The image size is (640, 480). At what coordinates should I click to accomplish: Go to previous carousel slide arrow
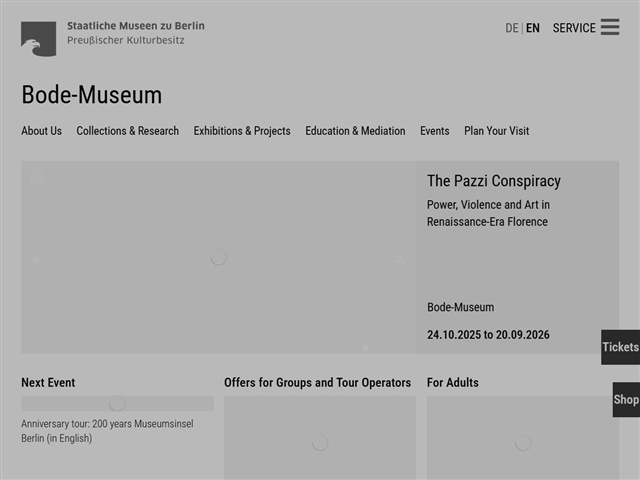(37, 262)
